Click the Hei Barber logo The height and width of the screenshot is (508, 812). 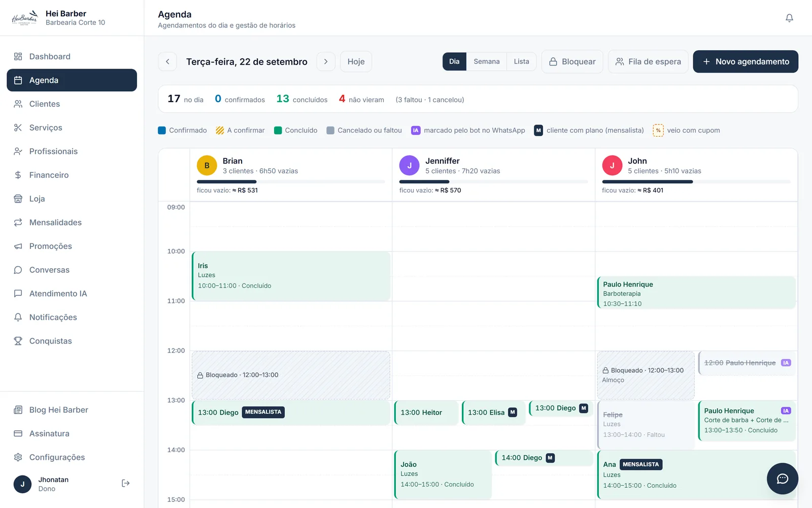(x=25, y=18)
